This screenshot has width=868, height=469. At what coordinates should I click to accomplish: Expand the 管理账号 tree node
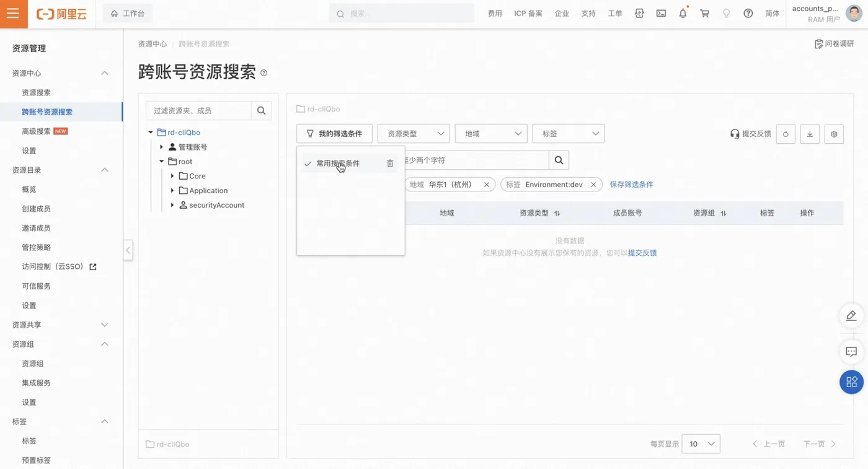pyautogui.click(x=162, y=147)
